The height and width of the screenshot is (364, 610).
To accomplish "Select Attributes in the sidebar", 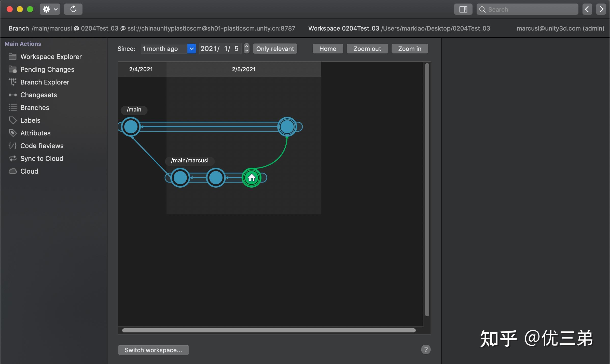I will (35, 133).
